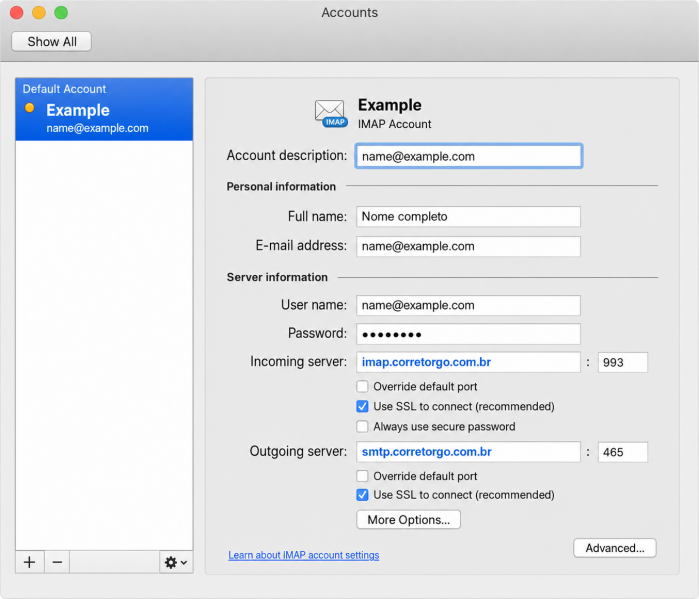This screenshot has width=699, height=599.
Task: Uncheck outgoing Use SSL to connect
Action: pyautogui.click(x=362, y=495)
